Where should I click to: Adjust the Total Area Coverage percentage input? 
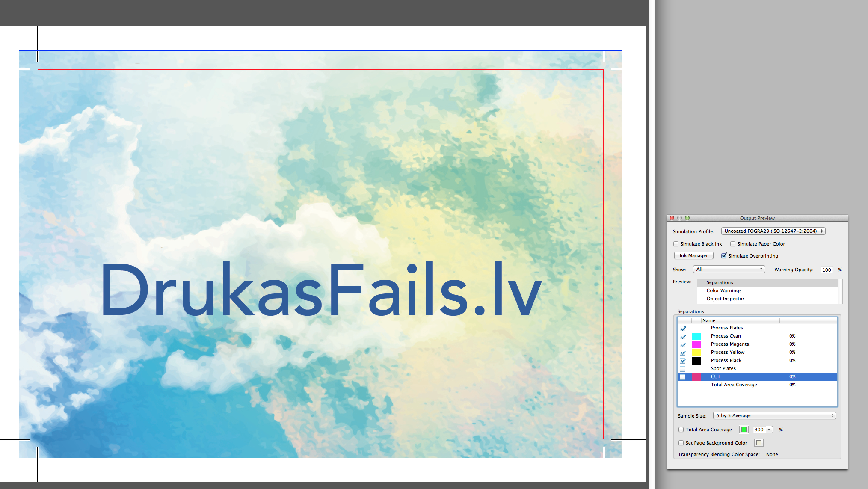click(758, 429)
